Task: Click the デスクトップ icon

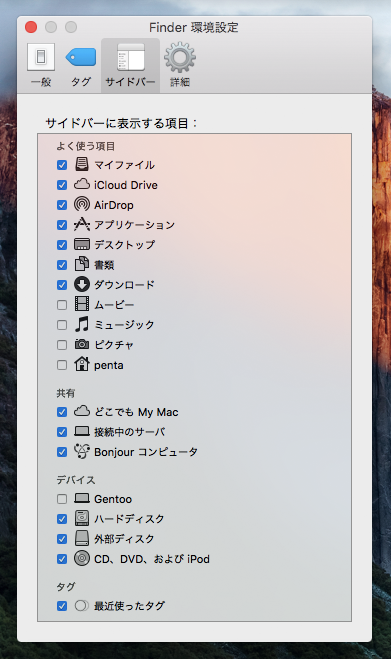Action: 82,244
